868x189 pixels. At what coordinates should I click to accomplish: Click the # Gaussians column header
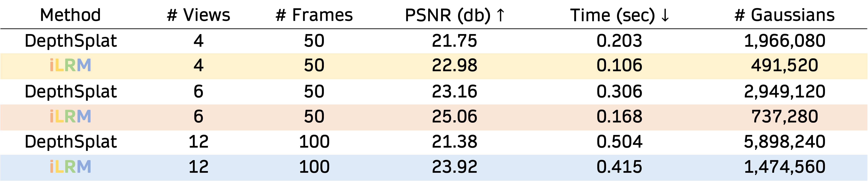(x=784, y=15)
